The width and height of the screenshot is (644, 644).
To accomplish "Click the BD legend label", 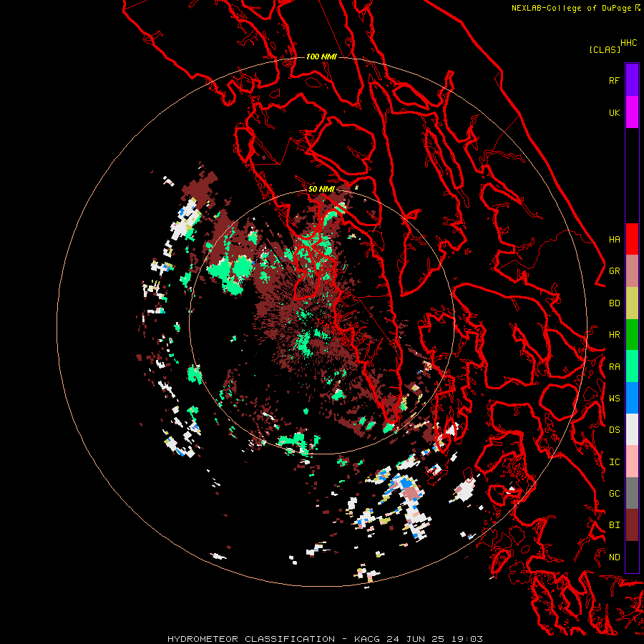I will (614, 303).
